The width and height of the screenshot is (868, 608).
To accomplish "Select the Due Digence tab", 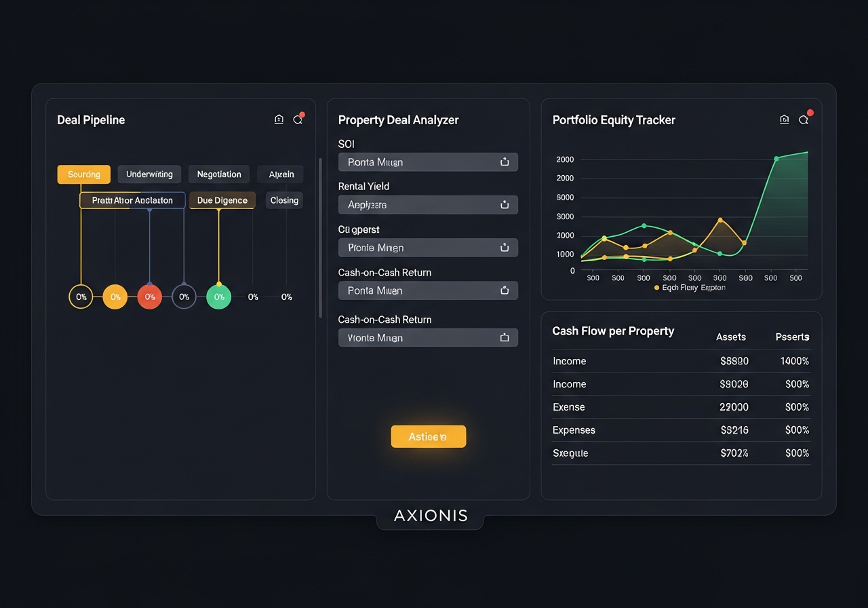I will click(222, 200).
